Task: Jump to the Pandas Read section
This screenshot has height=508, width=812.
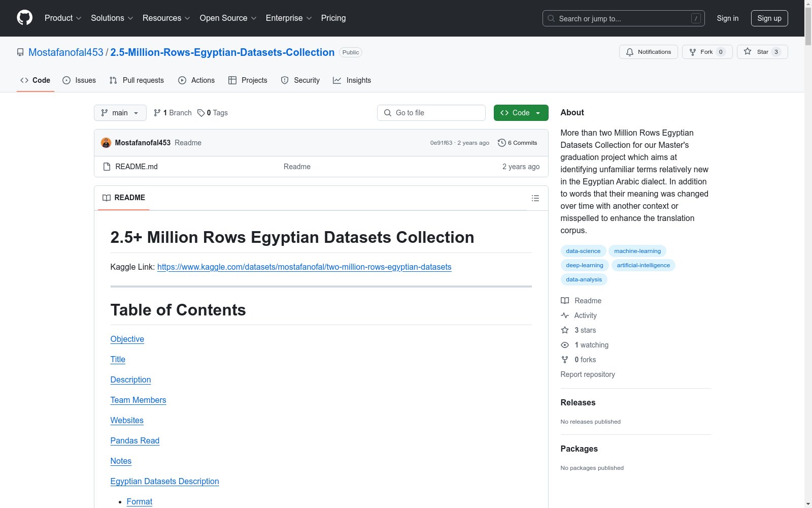Action: point(135,440)
